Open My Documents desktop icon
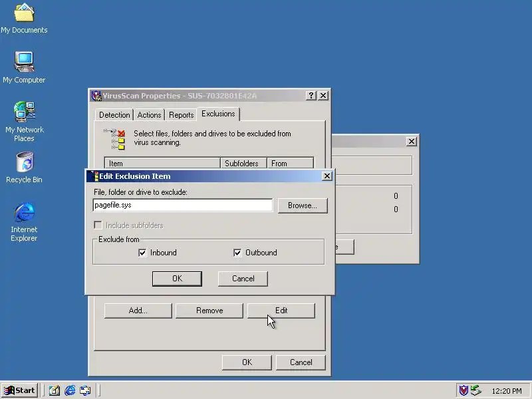This screenshot has height=399, width=532. coord(24,19)
